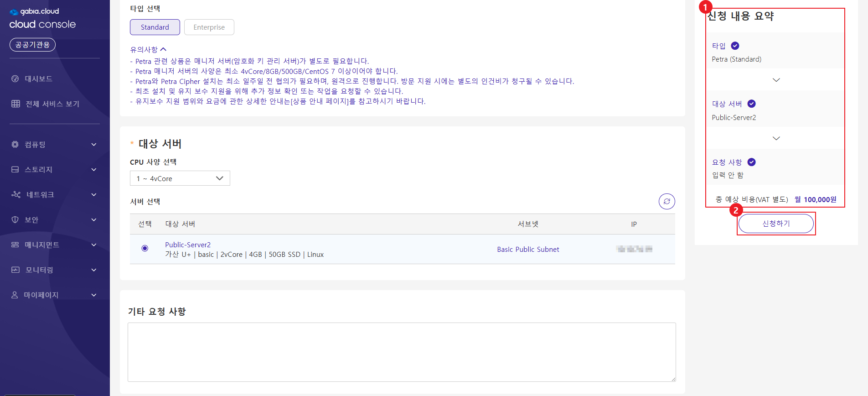Click the security shield icon

click(15, 219)
